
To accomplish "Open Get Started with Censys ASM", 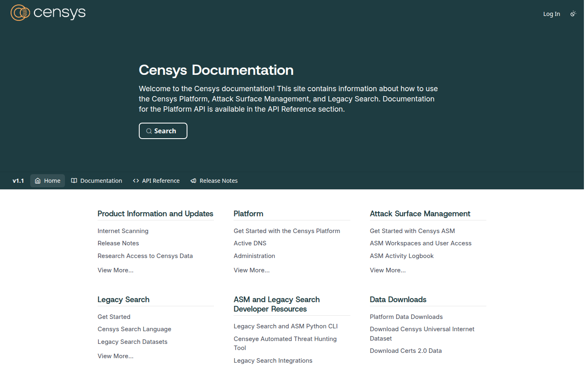I will tap(412, 231).
